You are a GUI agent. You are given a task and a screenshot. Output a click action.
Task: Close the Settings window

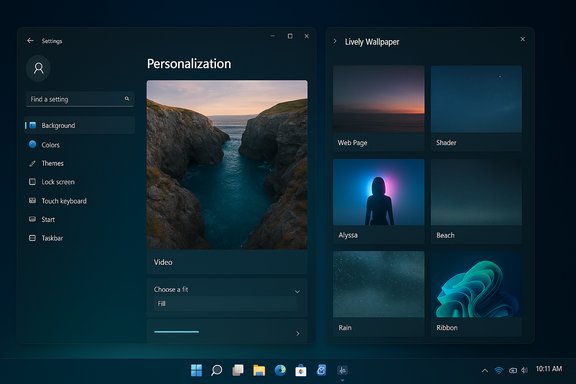pos(306,36)
